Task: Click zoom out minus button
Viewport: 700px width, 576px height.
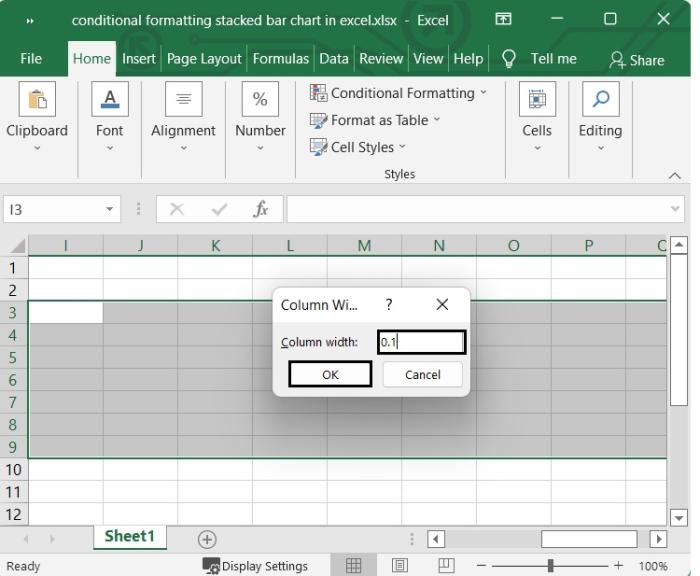Action: pos(481,566)
